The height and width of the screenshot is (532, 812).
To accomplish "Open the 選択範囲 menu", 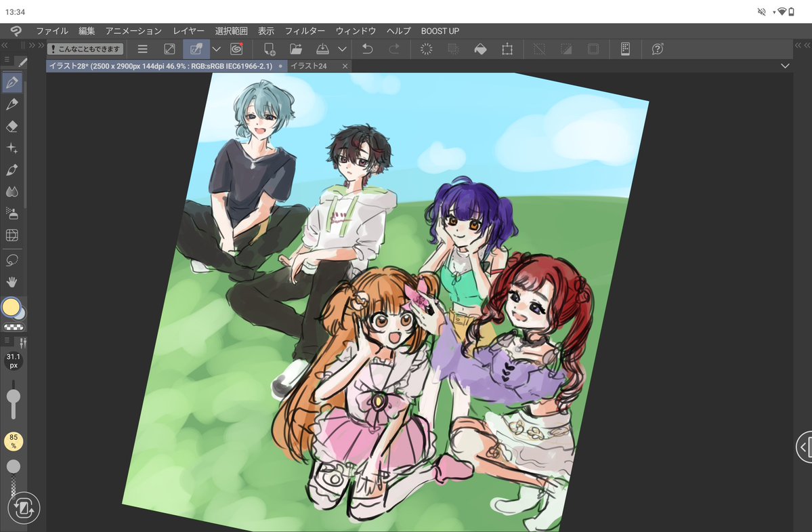I will tap(231, 31).
